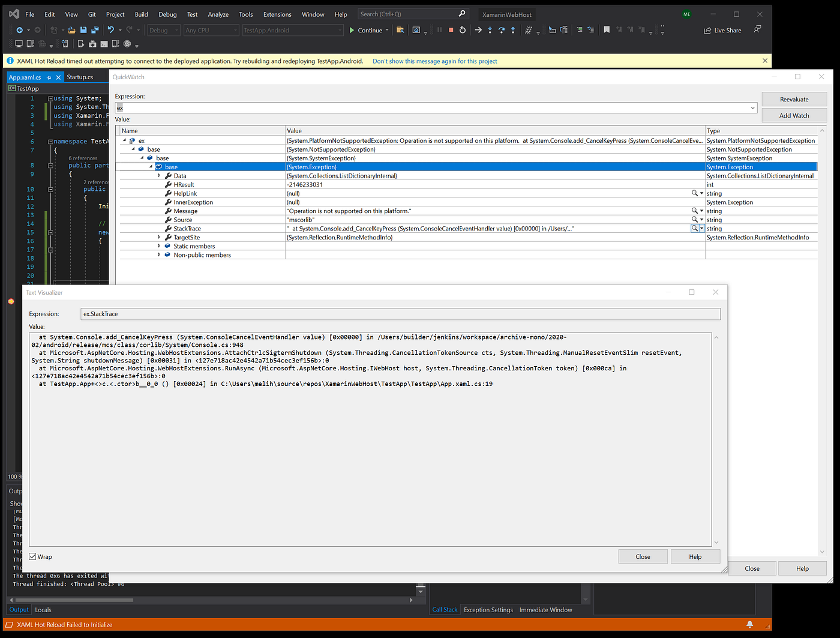Click the Save floppy-disk icon
Screen dimensions: 840x638
pyautogui.click(x=83, y=30)
